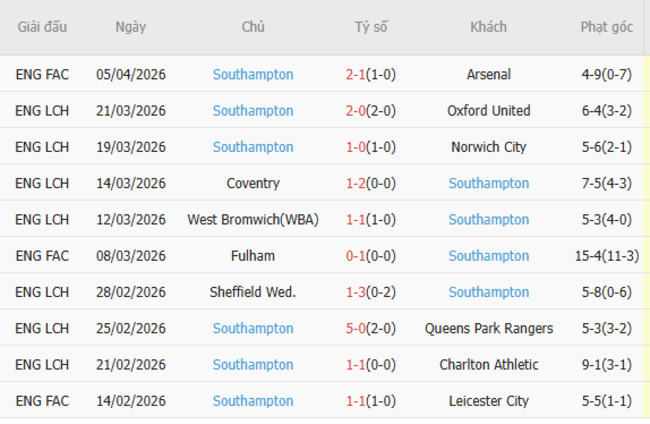The height and width of the screenshot is (424, 650).
Task: Click the Tỷ số column header
Action: coord(371,27)
